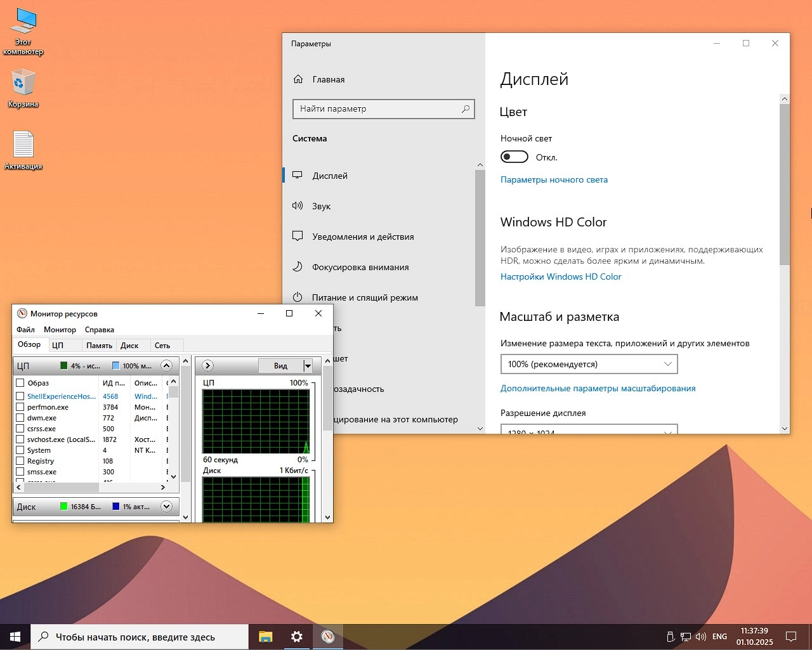Switch to Settings via taskbar gear icon
Image resolution: width=812 pixels, height=650 pixels.
coord(296,637)
